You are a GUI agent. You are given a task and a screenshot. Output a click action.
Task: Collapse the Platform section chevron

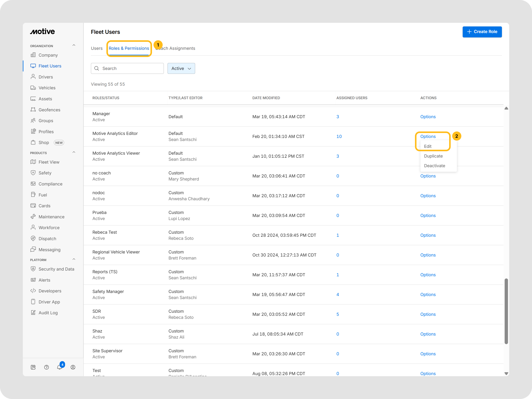(74, 260)
